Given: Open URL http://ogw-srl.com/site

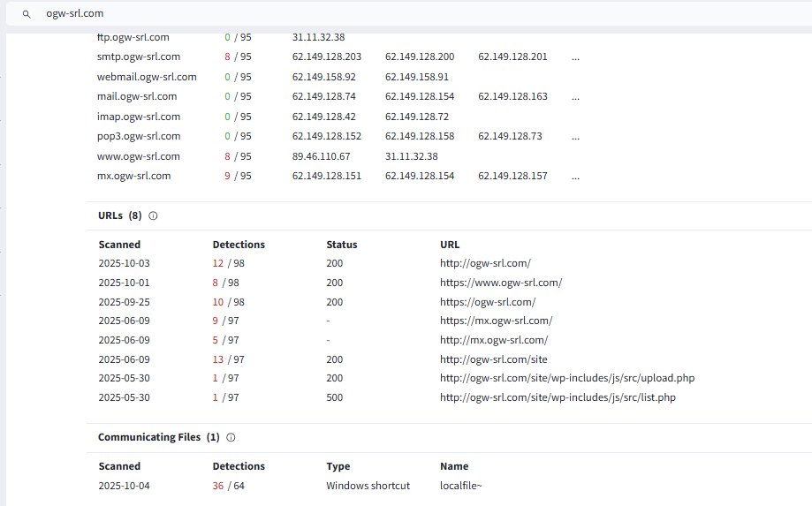Looking at the screenshot, I should [x=494, y=359].
